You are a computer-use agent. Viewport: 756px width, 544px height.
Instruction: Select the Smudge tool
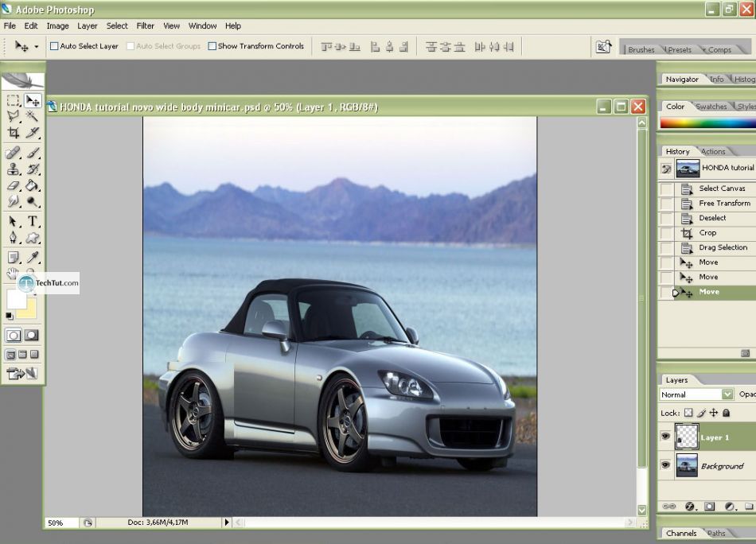click(x=13, y=201)
